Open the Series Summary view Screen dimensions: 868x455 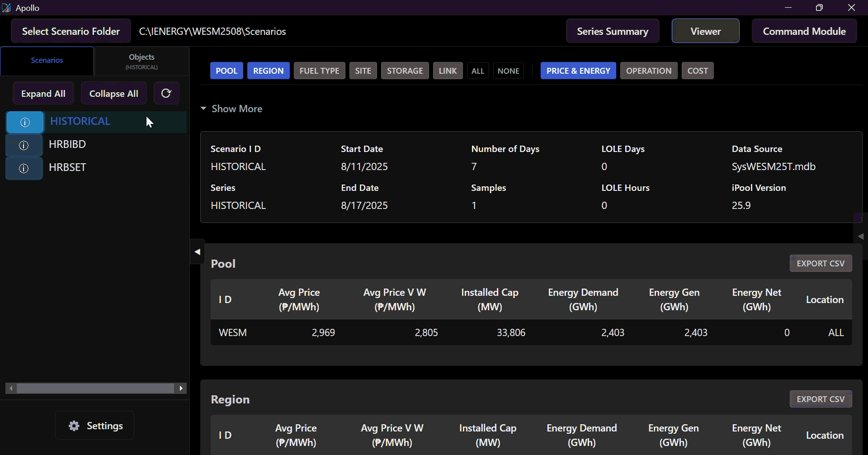pos(612,31)
